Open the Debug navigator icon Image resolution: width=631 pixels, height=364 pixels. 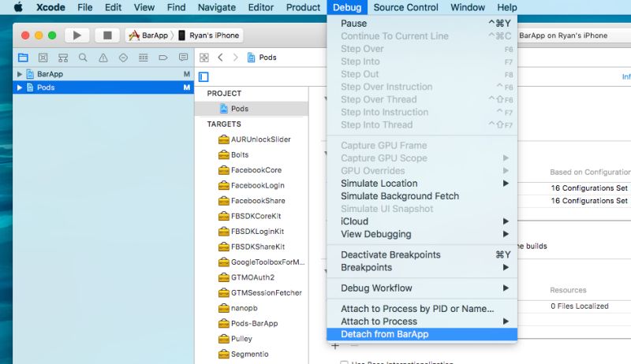pos(144,58)
